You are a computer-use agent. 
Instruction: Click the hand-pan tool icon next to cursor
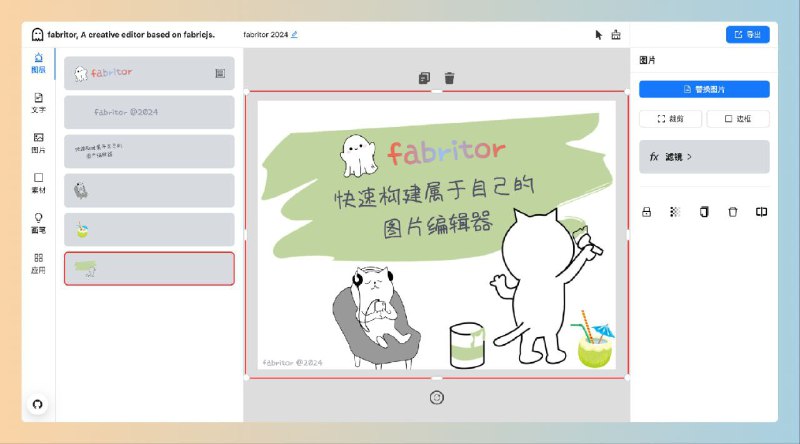click(x=616, y=35)
